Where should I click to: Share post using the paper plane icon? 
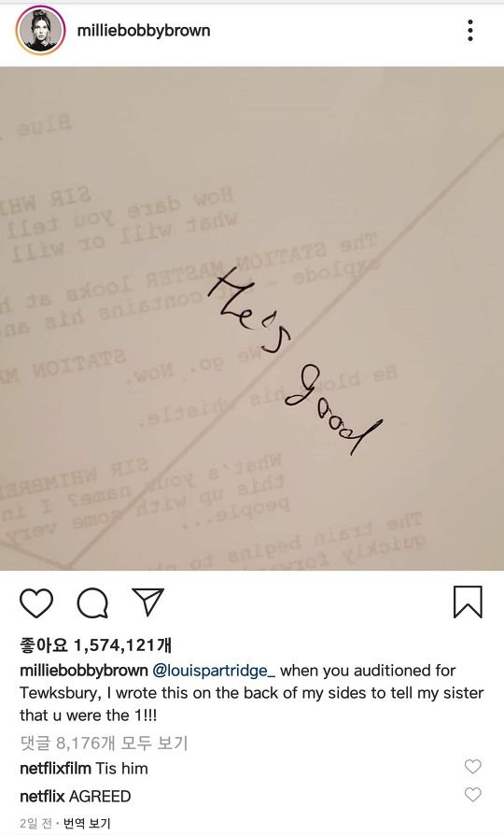pyautogui.click(x=147, y=601)
